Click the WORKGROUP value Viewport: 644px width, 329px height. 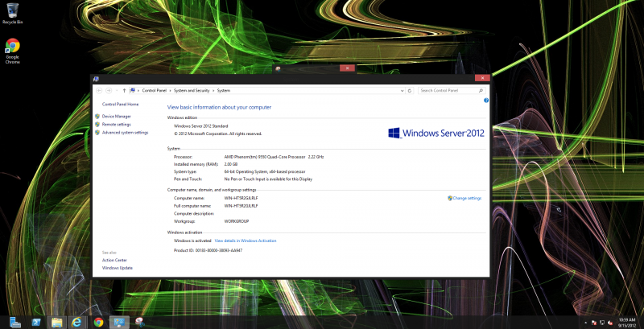pyautogui.click(x=237, y=221)
